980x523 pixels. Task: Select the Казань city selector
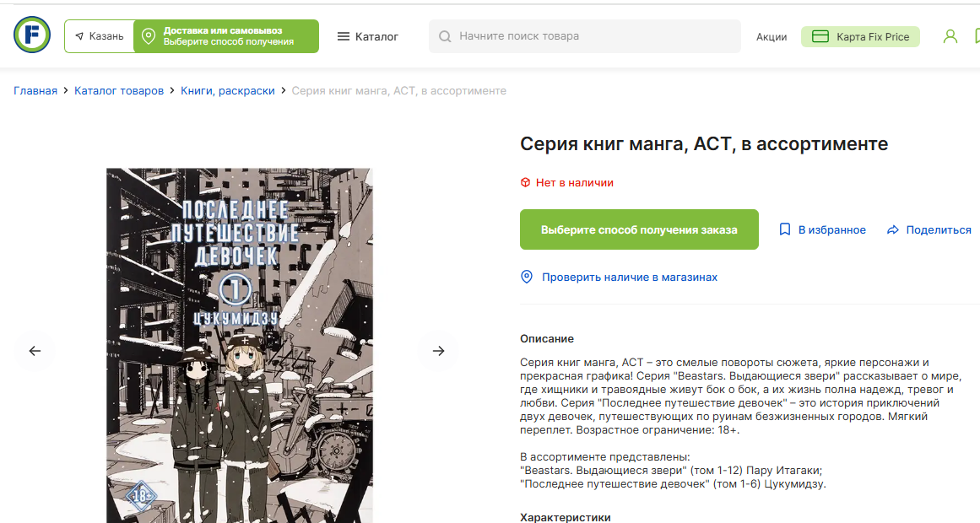pyautogui.click(x=100, y=36)
